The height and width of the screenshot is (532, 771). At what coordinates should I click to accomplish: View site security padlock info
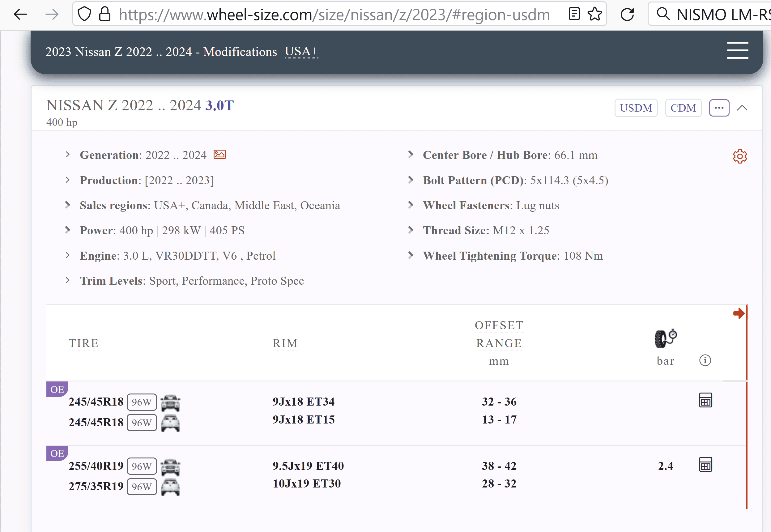105,14
